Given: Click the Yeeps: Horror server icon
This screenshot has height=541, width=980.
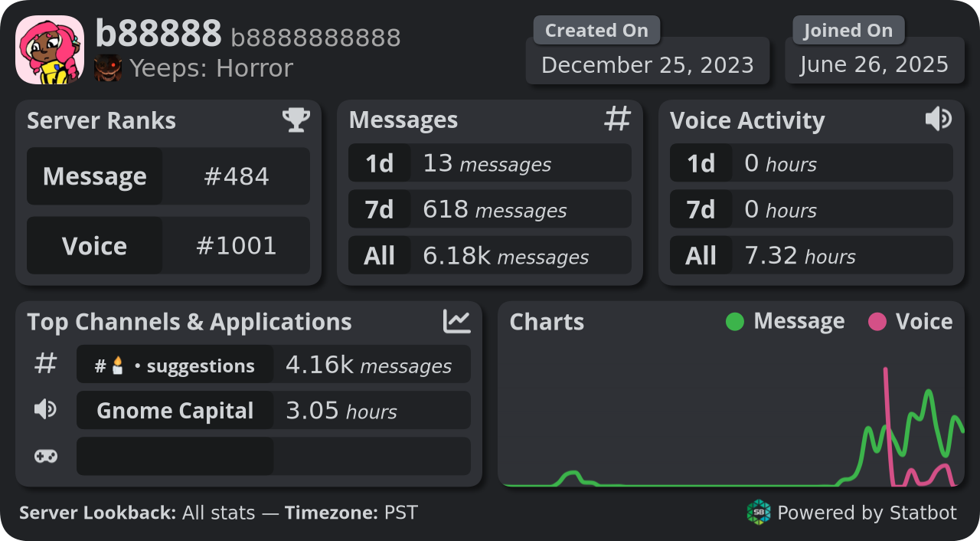Looking at the screenshot, I should 108,69.
